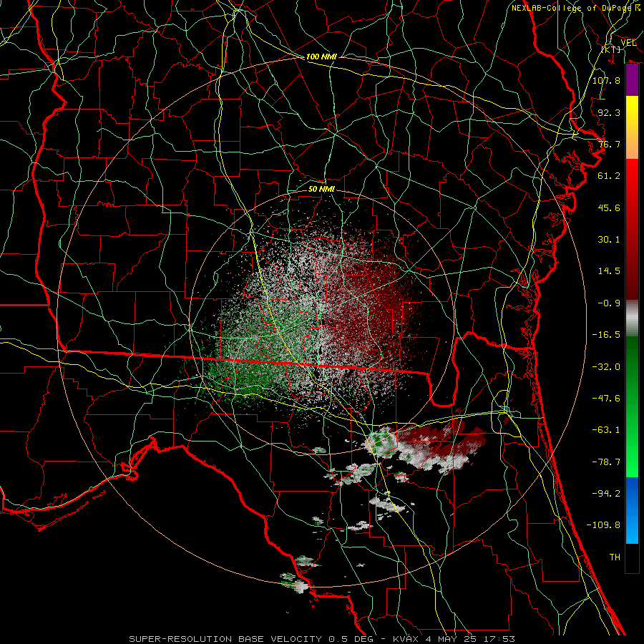The width and height of the screenshot is (644, 644).
Task: Select the -32.0 velocity scale value
Action: pos(606,367)
